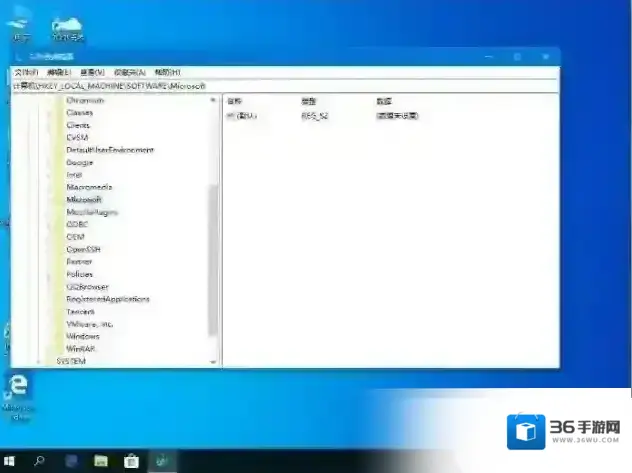The image size is (632, 473).
Task: Click the Registry Editor taskbar icon
Action: tap(160, 461)
